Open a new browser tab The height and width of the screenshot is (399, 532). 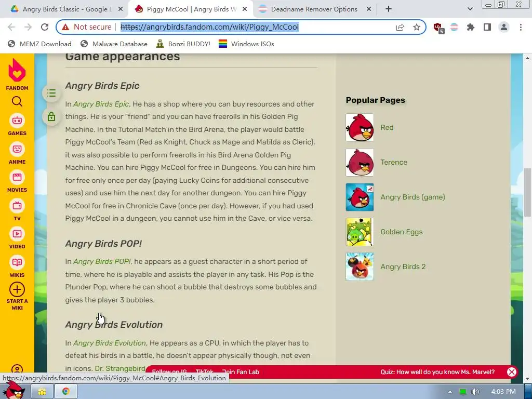(389, 9)
